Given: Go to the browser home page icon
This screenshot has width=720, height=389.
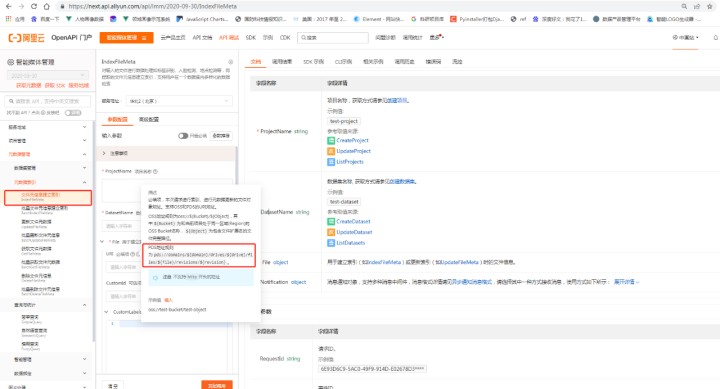Looking at the screenshot, I should 46,6.
